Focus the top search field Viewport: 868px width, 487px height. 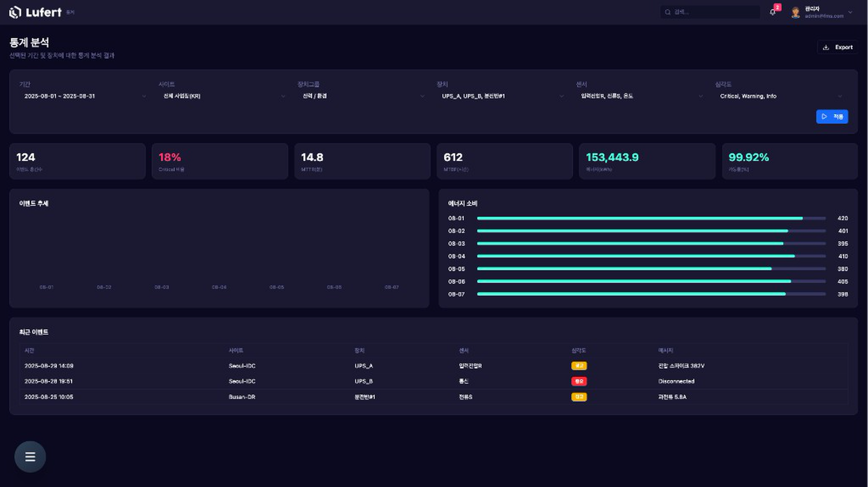coord(710,12)
